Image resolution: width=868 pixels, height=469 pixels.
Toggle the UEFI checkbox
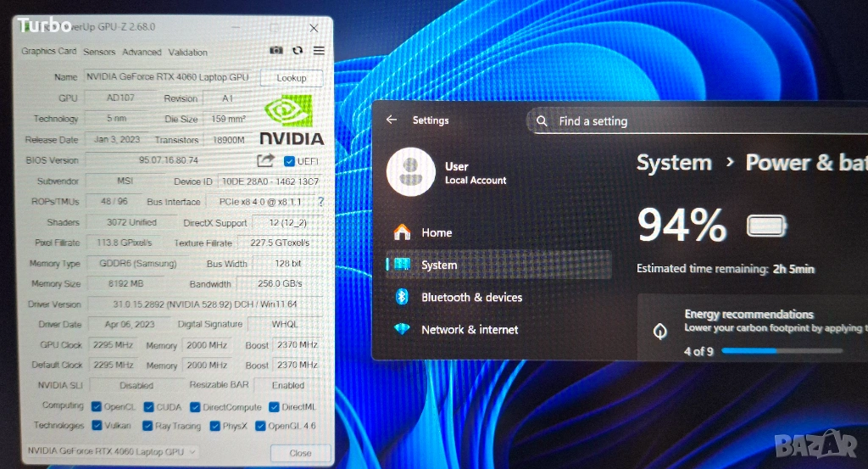click(x=289, y=161)
